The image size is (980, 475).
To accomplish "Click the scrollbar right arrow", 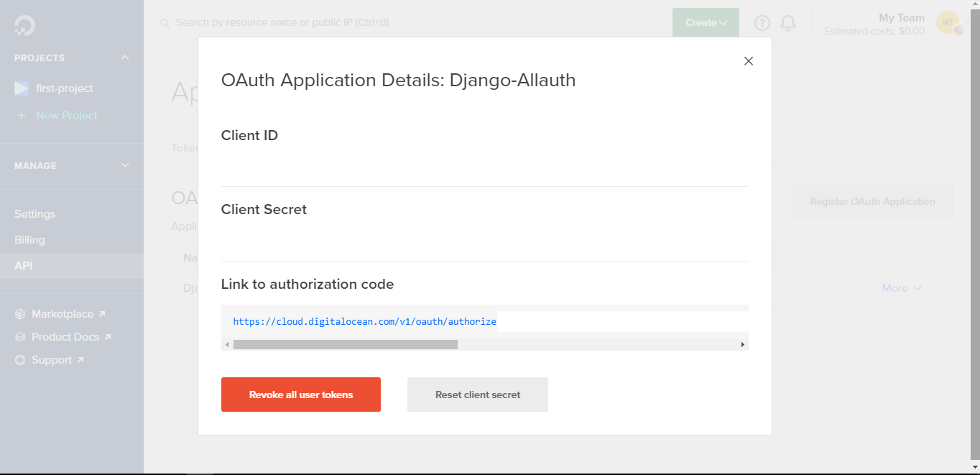I will pos(743,345).
